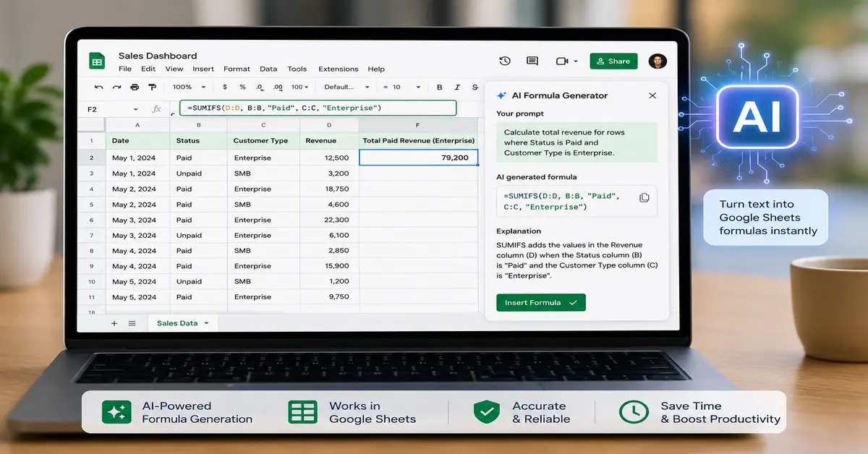
Task: Open the Edit menu
Action: point(148,69)
